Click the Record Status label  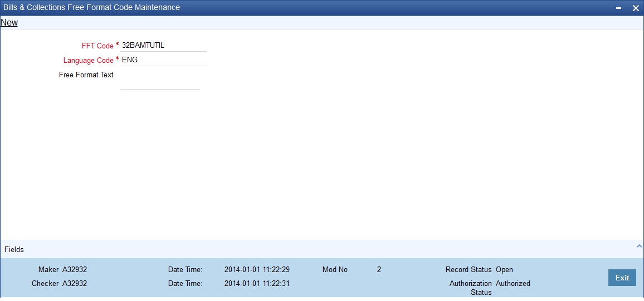(x=469, y=270)
